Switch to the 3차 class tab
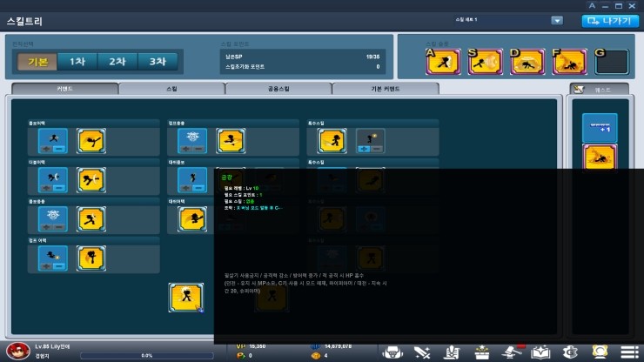This screenshot has height=362, width=644. [158, 62]
